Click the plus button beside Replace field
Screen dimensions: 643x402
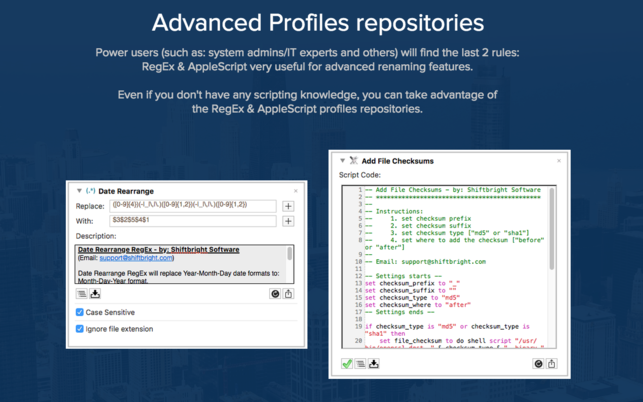pyautogui.click(x=288, y=206)
